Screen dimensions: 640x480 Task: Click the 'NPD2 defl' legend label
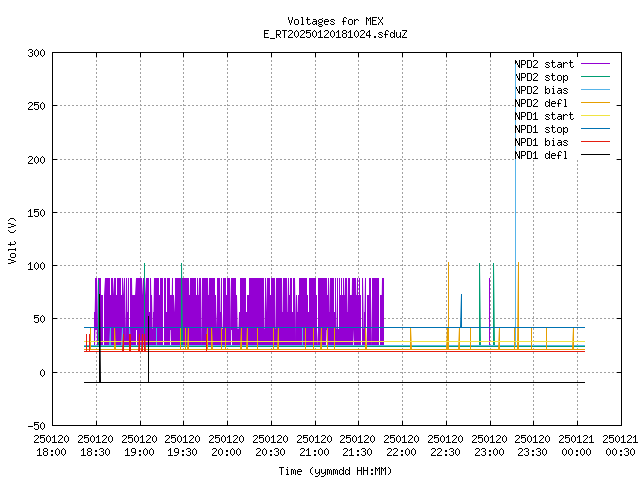541,103
